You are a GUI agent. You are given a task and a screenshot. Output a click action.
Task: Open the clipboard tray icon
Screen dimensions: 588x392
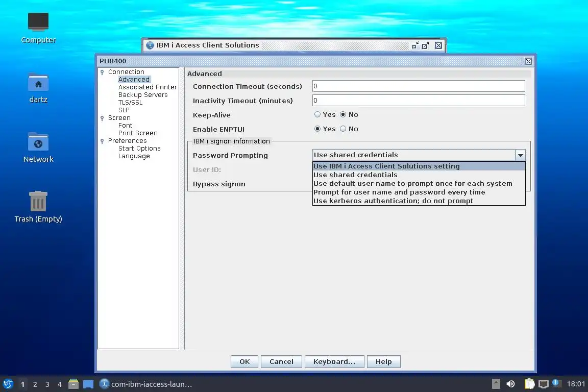[x=529, y=384]
